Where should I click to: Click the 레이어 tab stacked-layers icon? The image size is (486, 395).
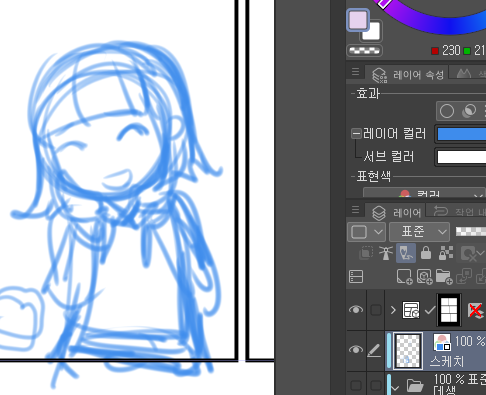(x=379, y=213)
